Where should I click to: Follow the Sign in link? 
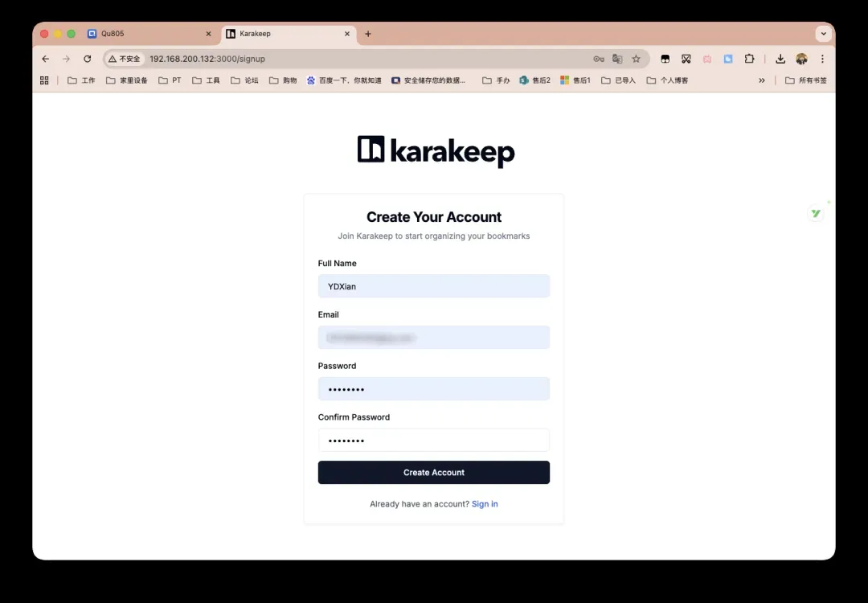coord(485,504)
